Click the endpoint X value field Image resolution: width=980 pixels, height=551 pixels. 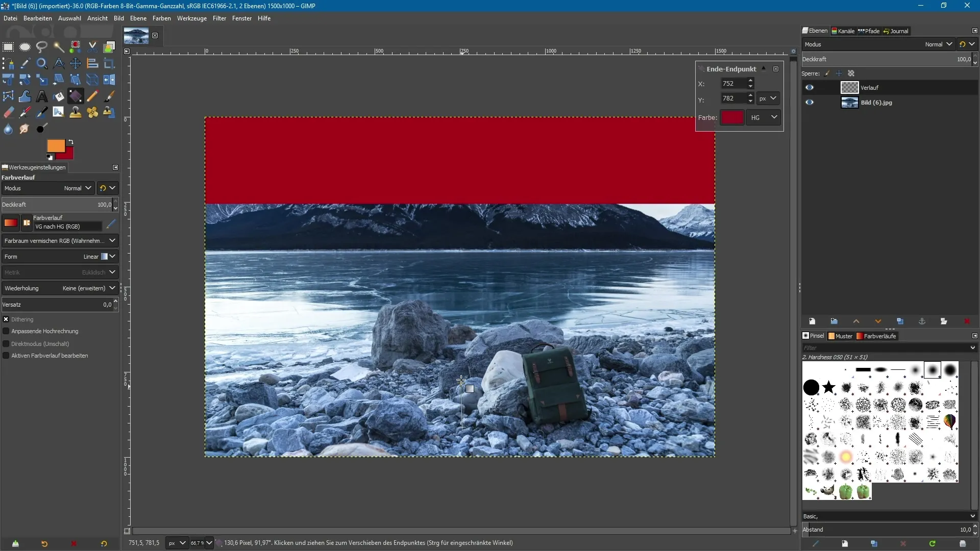[x=733, y=84]
